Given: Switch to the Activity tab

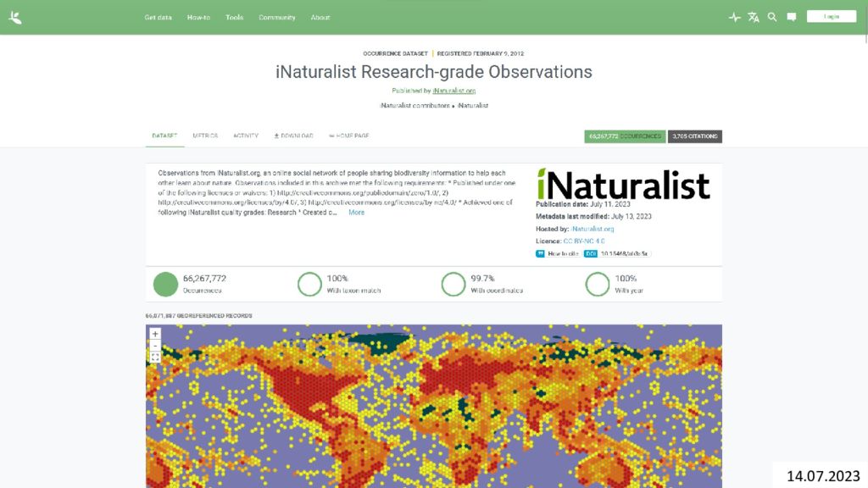Looking at the screenshot, I should (x=246, y=136).
